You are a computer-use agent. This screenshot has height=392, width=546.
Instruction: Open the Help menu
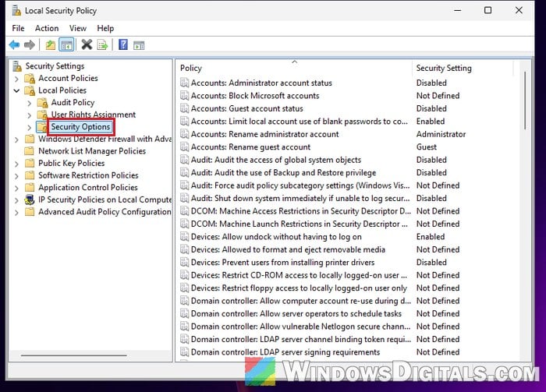coord(105,28)
